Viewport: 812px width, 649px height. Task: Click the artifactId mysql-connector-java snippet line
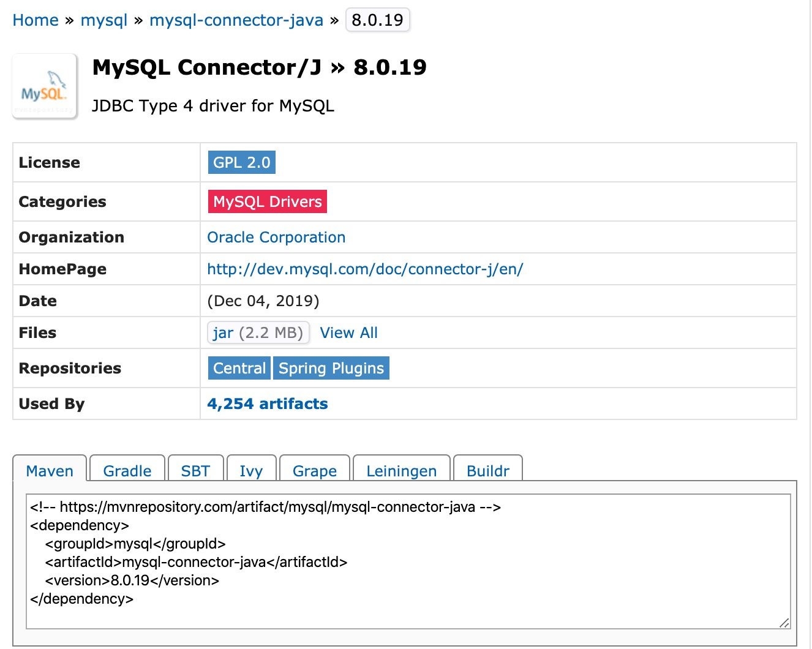click(196, 562)
